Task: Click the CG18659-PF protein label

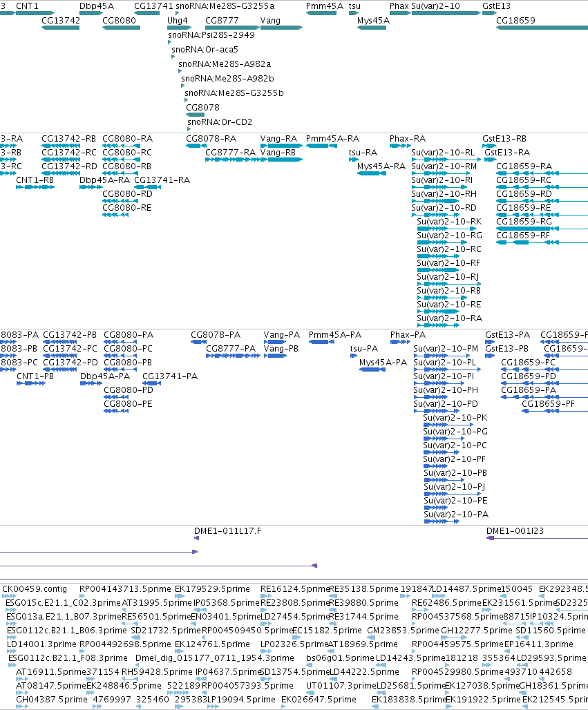Action: [548, 403]
